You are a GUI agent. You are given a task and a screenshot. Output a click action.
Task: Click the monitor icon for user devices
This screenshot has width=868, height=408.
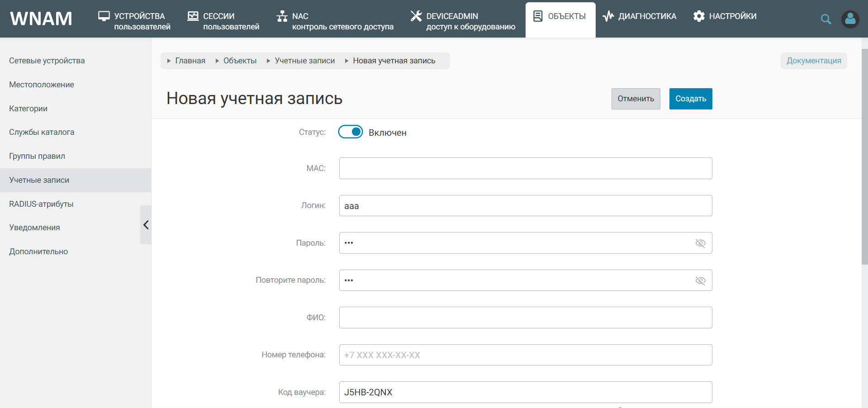click(104, 16)
